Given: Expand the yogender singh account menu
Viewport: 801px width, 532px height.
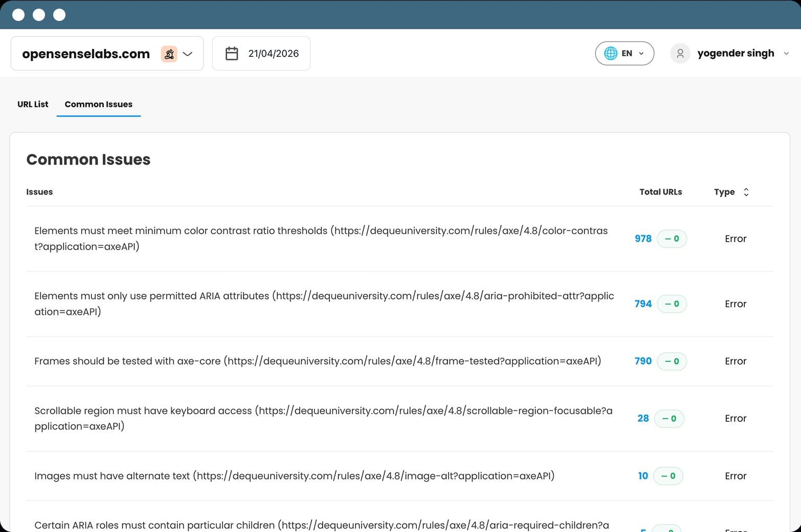Looking at the screenshot, I should (786, 53).
